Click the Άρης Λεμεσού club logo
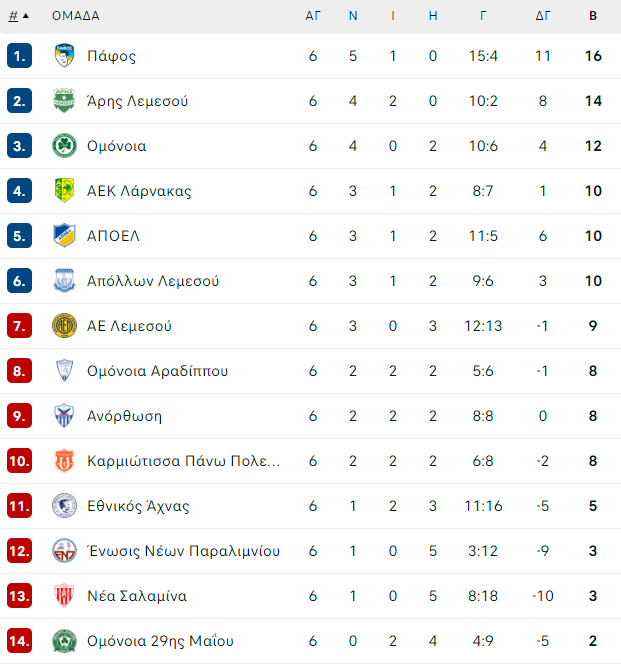The height and width of the screenshot is (666, 621). [64, 101]
